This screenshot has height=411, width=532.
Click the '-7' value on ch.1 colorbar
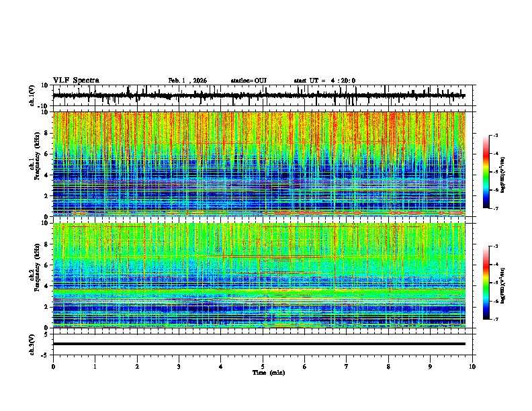[x=495, y=208]
